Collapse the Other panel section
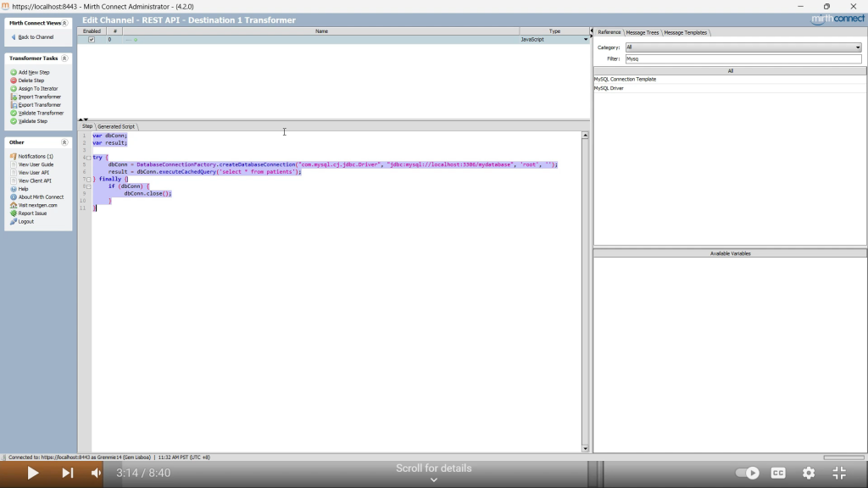868x488 pixels. [x=64, y=142]
